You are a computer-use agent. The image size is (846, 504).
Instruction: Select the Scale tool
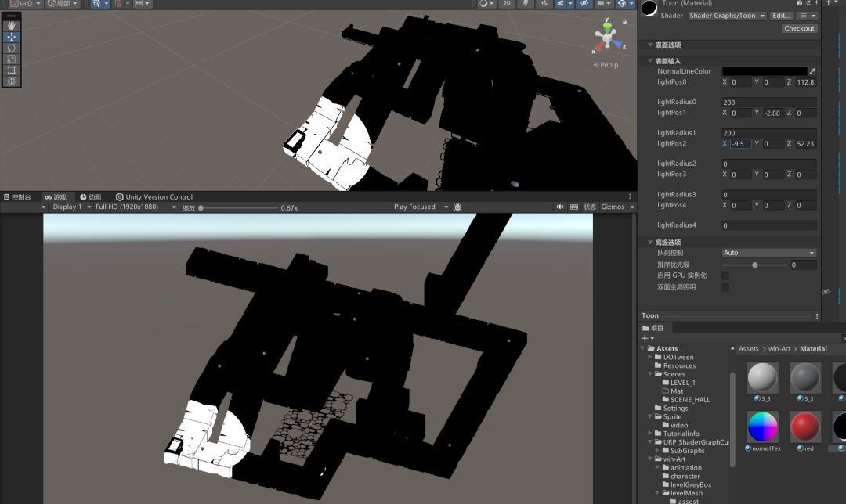point(11,59)
